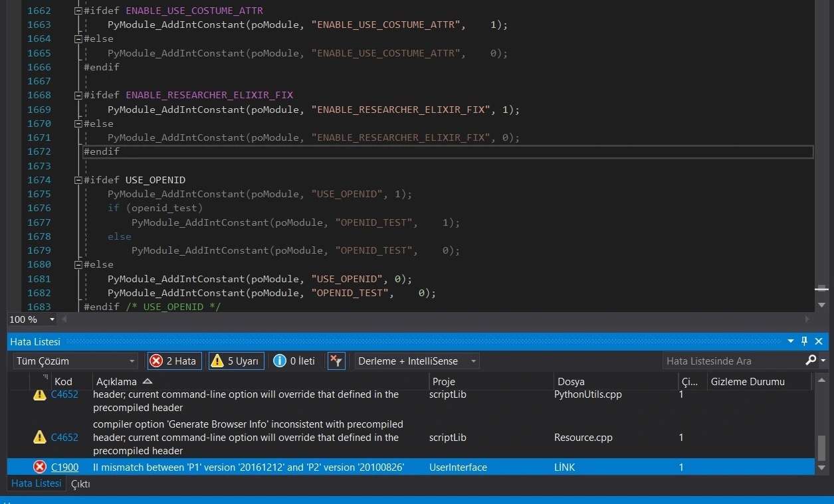The image size is (834, 504).
Task: Collapse the #ifdef ENABLE_RESEARCHER_ELIXIR_FIX block
Action: pos(78,95)
